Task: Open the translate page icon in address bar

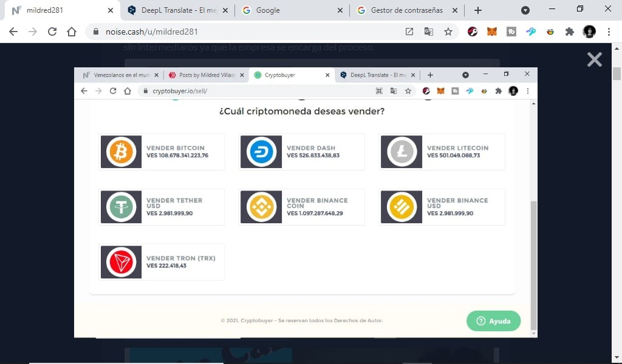Action: click(428, 32)
